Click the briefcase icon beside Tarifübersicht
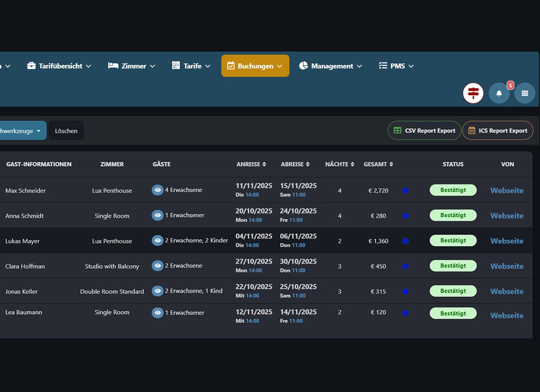The width and height of the screenshot is (540, 392). [31, 66]
